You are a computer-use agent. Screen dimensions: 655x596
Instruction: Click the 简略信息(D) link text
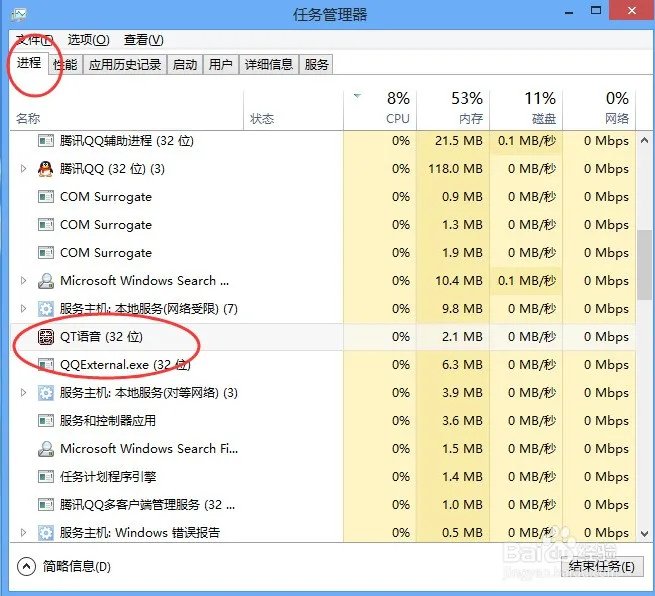[77, 567]
